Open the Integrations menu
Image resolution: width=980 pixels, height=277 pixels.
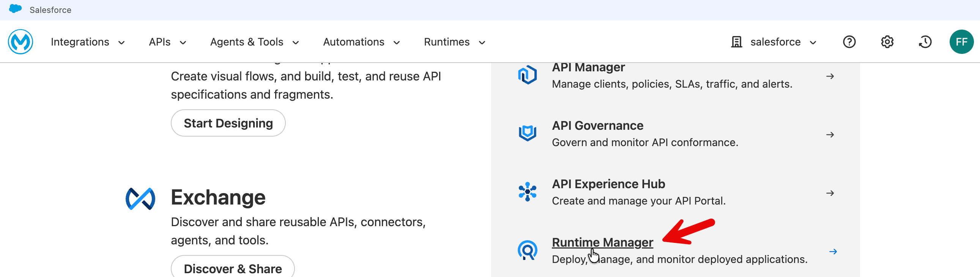tap(88, 42)
